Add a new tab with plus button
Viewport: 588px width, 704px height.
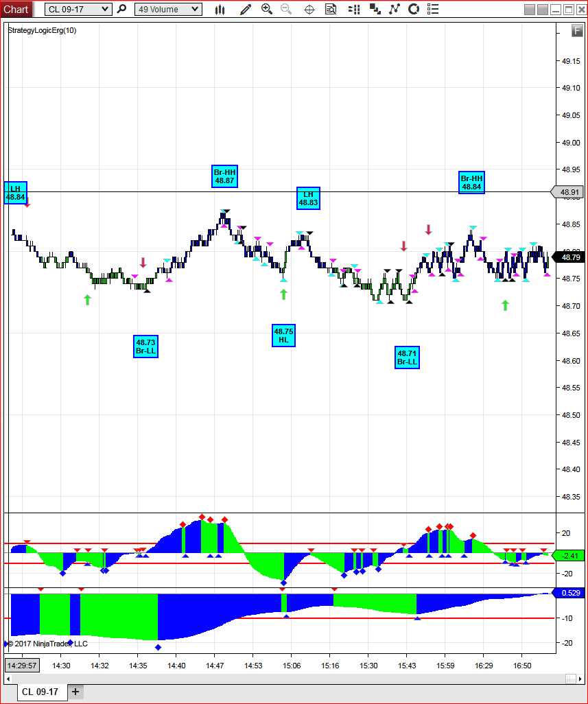(x=75, y=692)
